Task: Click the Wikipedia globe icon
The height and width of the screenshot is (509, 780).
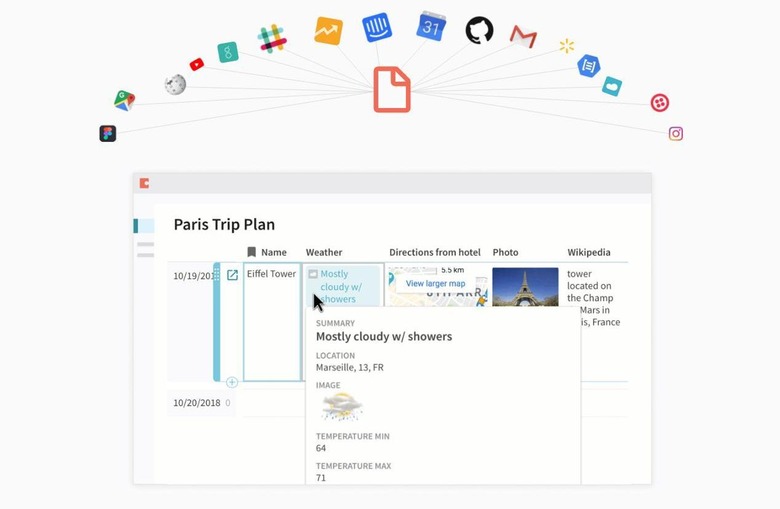Action: click(175, 85)
